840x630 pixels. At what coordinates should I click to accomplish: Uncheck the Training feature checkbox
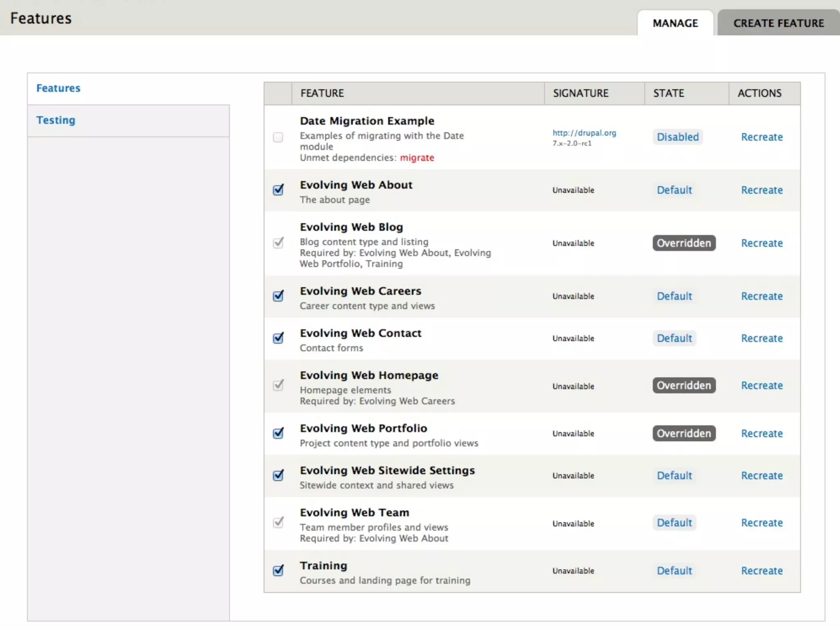[x=278, y=570]
